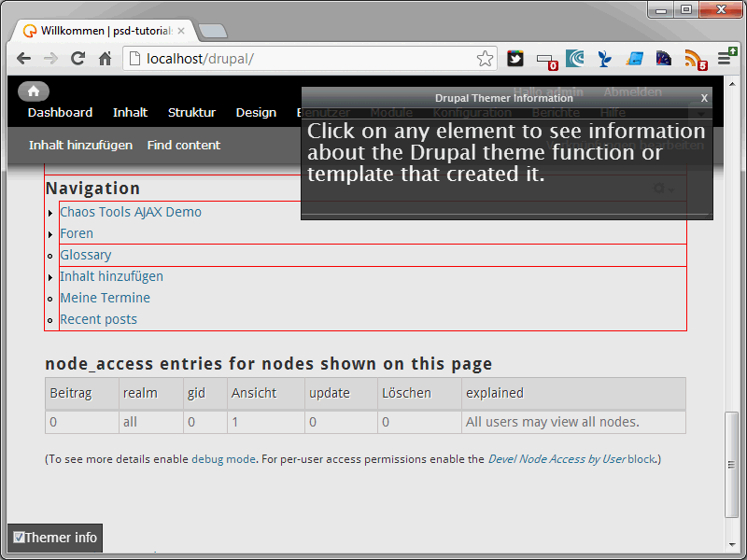This screenshot has width=747, height=560.
Task: Click the Löschen column header
Action: click(419, 393)
